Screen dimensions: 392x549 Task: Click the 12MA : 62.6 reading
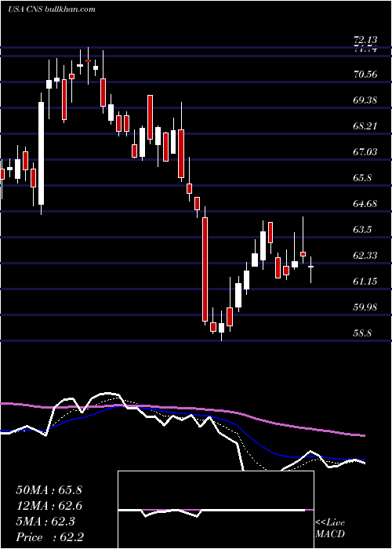point(49,506)
